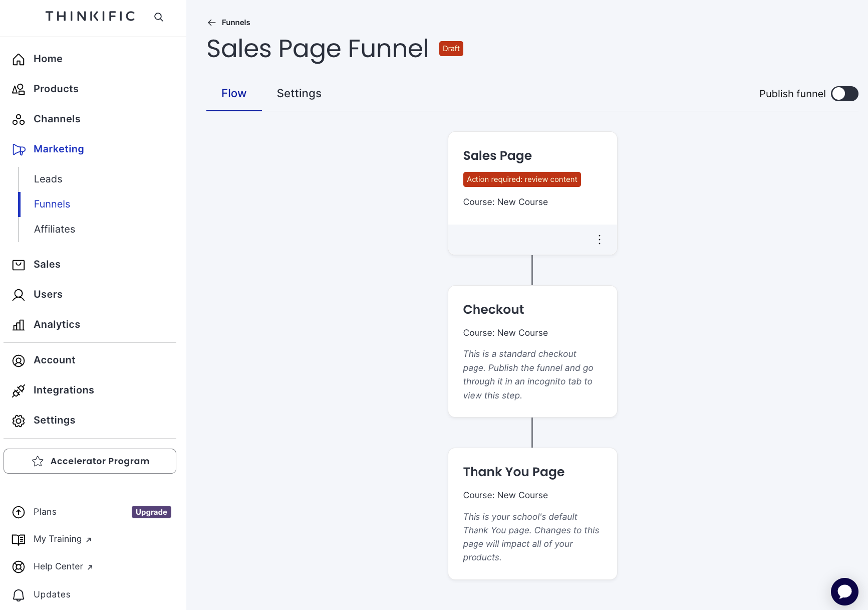Open Sales Page card three-dot menu
Image resolution: width=868 pixels, height=610 pixels.
pyautogui.click(x=600, y=240)
